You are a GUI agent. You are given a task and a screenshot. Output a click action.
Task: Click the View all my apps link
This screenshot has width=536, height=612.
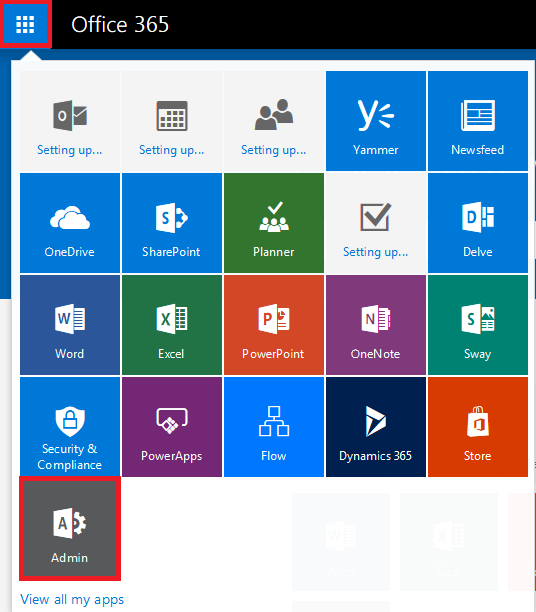click(x=72, y=599)
